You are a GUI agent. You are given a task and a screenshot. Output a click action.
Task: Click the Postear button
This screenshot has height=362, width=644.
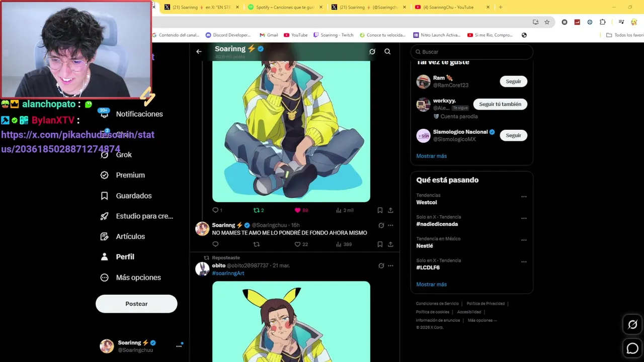tap(136, 304)
